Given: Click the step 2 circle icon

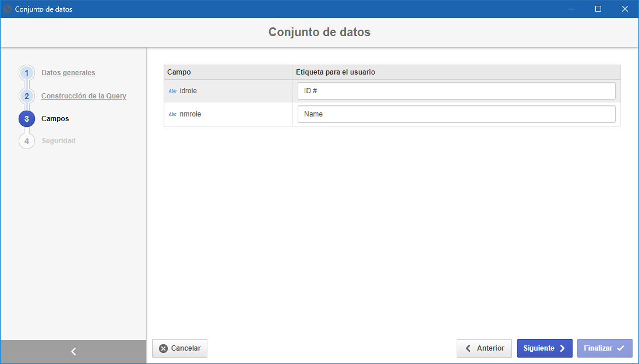Looking at the screenshot, I should 26,96.
